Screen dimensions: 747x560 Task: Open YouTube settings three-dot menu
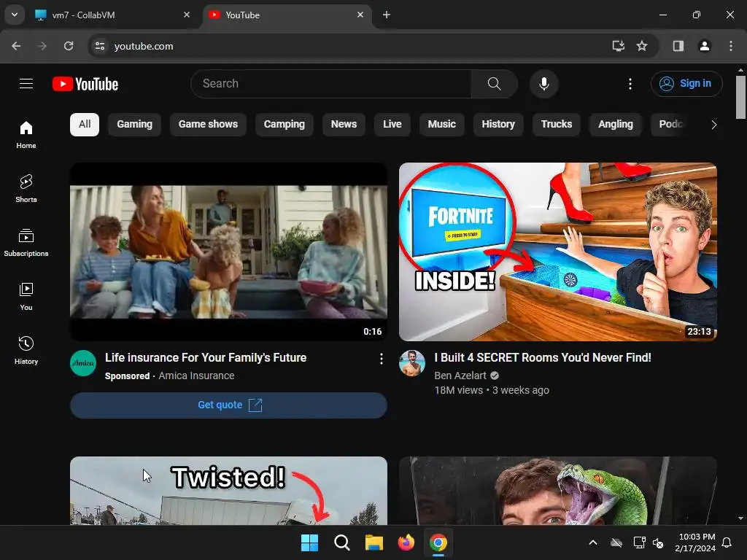(x=630, y=84)
